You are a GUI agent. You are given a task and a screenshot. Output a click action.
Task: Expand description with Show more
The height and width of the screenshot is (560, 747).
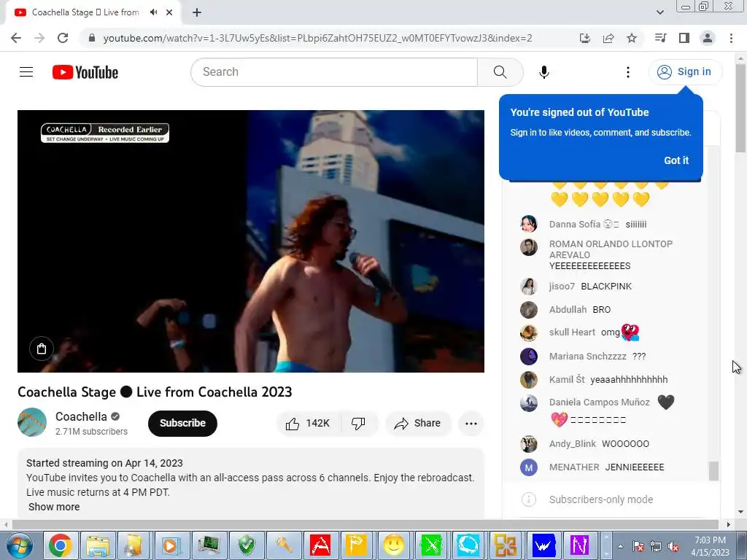tap(54, 507)
